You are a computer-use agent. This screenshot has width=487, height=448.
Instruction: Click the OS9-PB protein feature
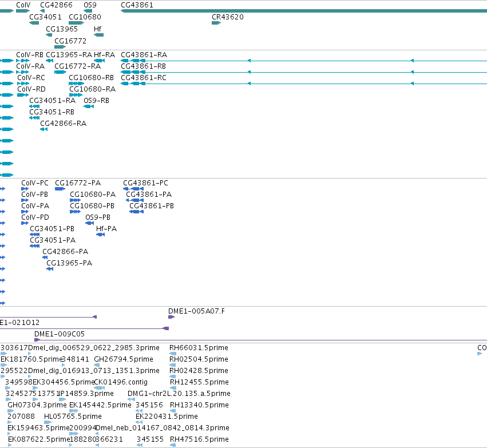pyautogui.click(x=89, y=223)
